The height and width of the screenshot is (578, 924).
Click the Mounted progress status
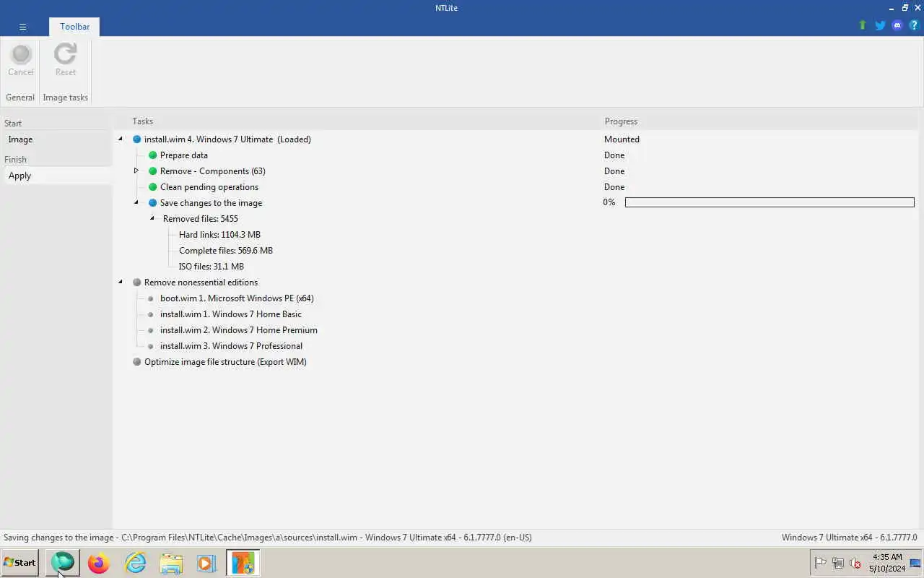point(622,139)
